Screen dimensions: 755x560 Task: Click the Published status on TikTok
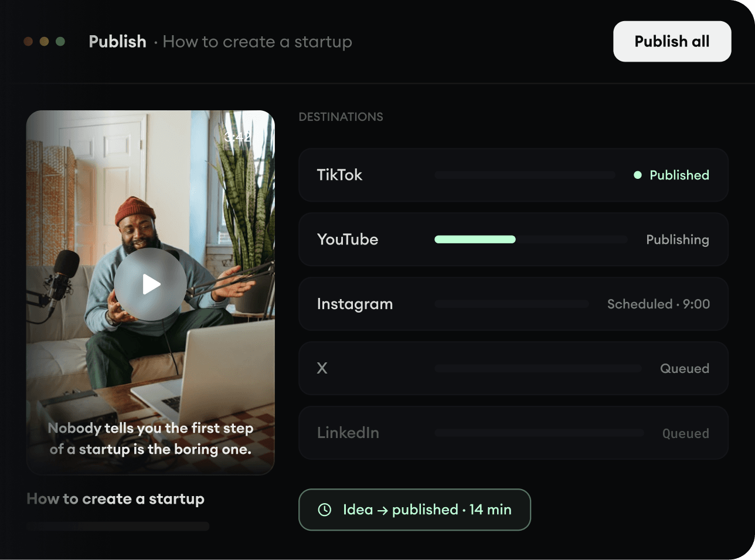coord(679,175)
